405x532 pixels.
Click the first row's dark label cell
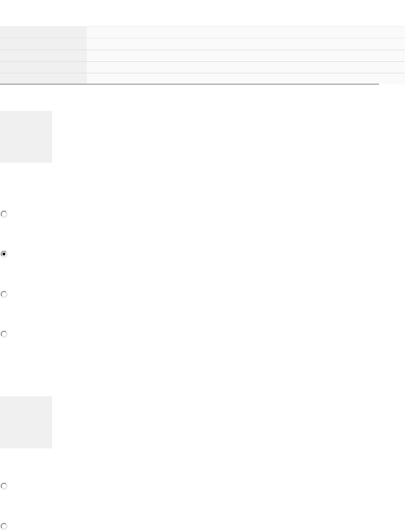point(43,32)
